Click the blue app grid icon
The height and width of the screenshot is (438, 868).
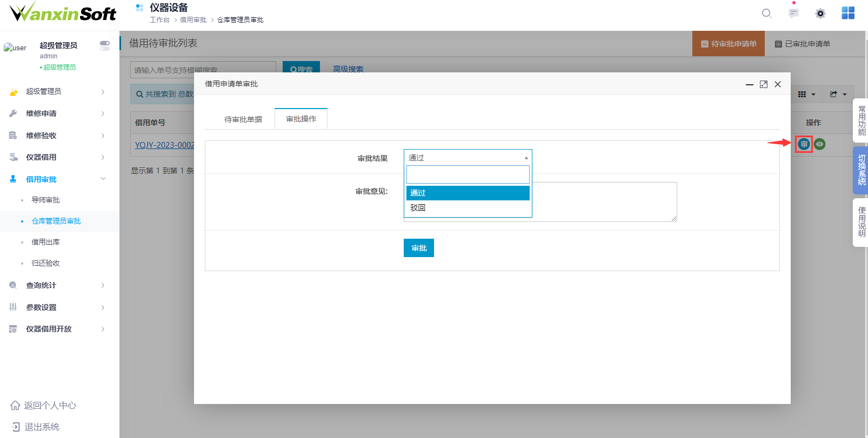[848, 13]
